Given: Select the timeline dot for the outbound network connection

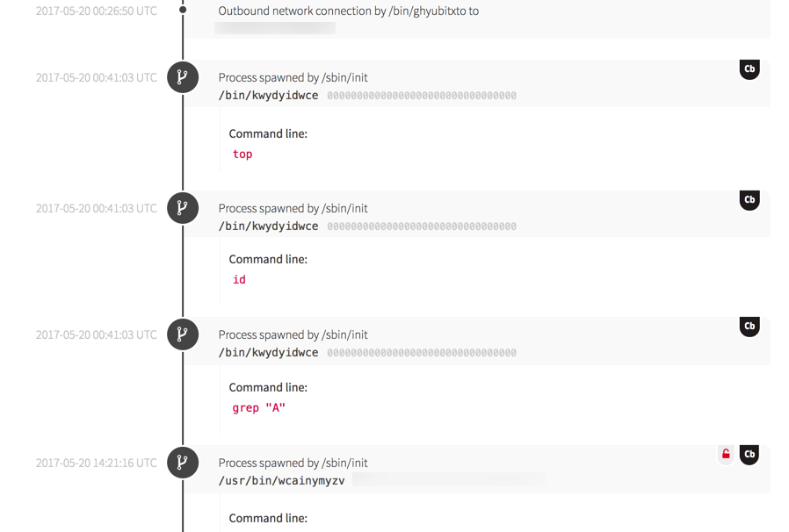Looking at the screenshot, I should tap(183, 11).
